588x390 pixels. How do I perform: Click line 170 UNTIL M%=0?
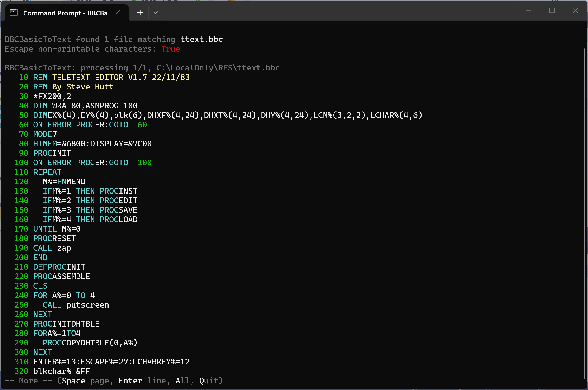47,229
